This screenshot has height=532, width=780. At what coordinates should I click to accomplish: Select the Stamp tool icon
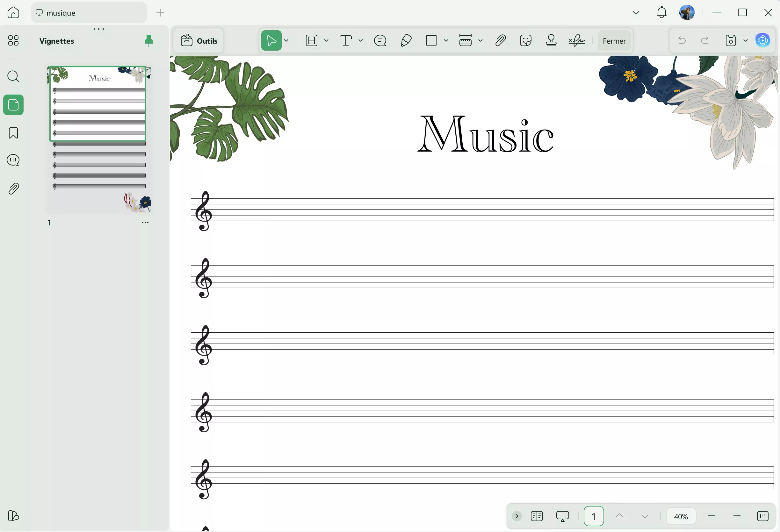pos(551,40)
